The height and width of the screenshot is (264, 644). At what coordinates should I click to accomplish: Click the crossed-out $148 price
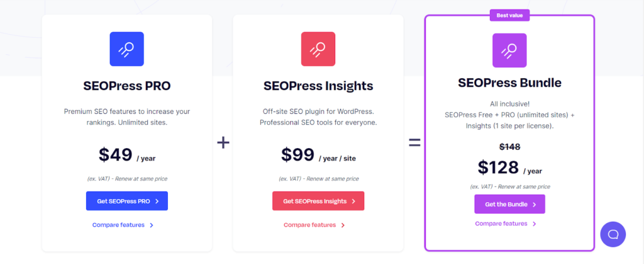pos(509,147)
